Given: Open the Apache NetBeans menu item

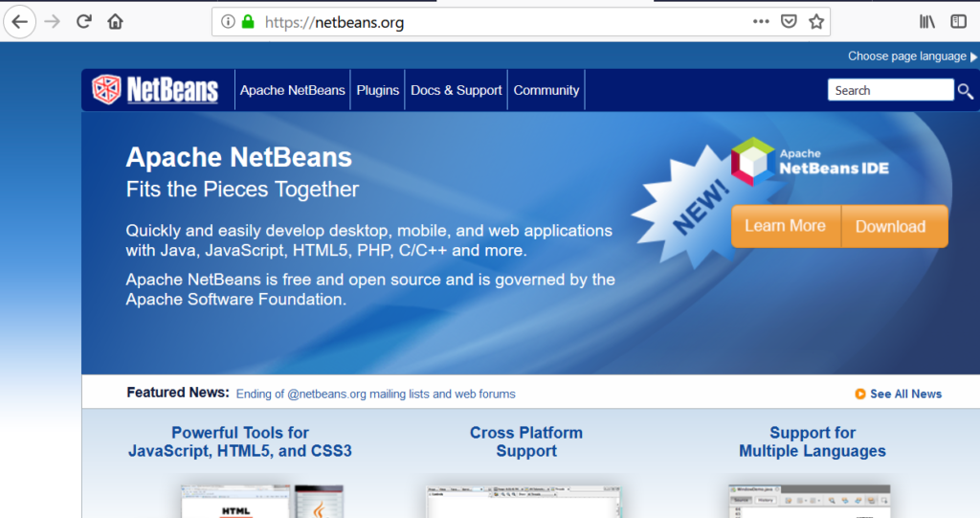Looking at the screenshot, I should point(292,90).
